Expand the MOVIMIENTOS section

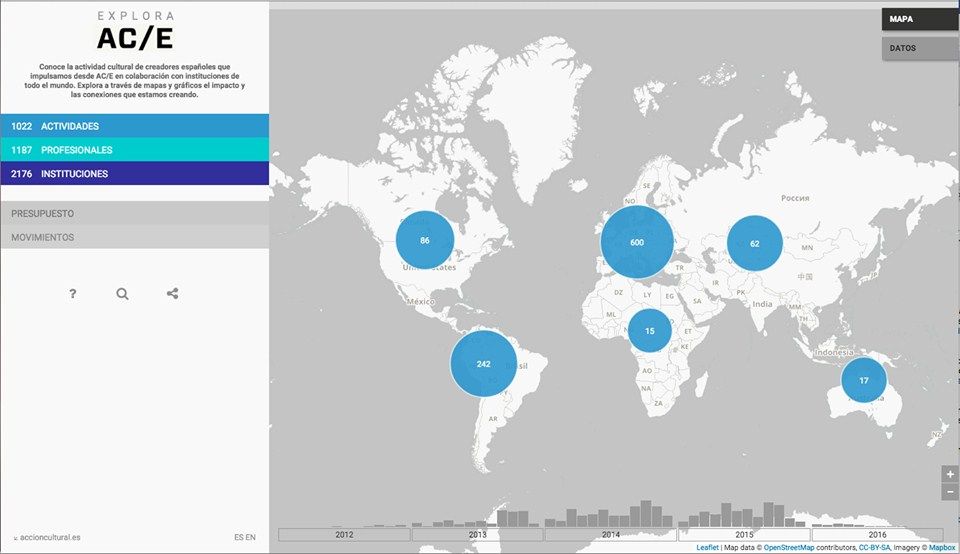click(x=135, y=237)
